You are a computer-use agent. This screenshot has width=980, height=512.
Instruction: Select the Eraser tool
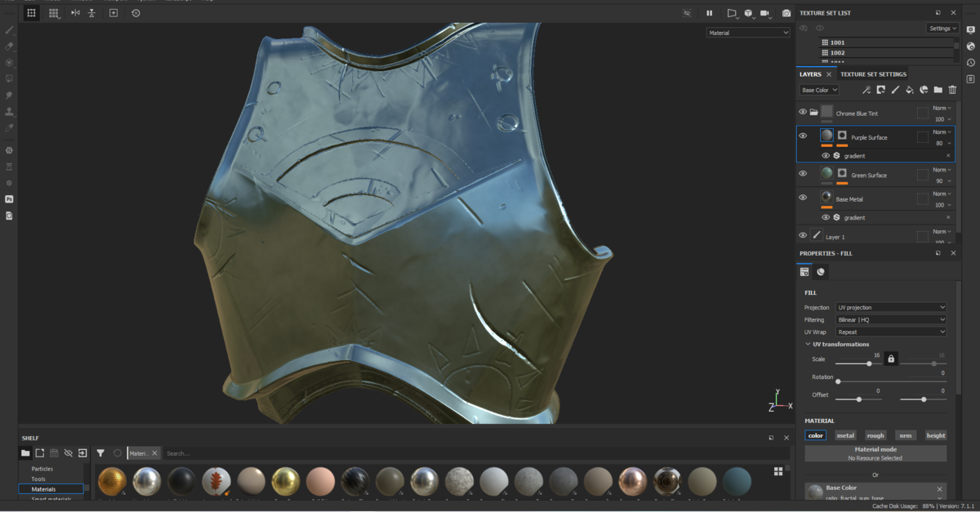click(x=9, y=47)
